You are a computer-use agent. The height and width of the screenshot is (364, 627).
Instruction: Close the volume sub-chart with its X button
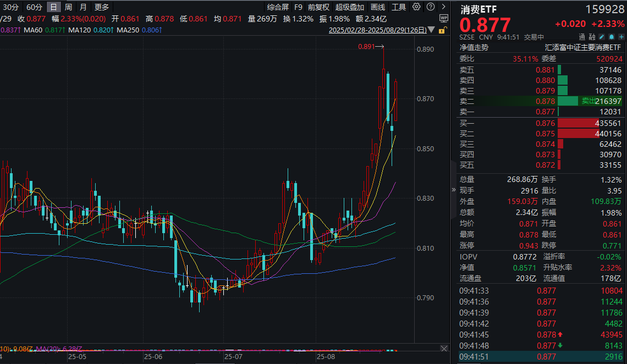click(x=444, y=348)
